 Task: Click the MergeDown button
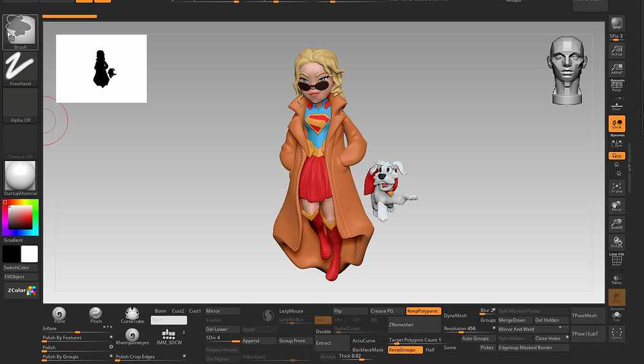515,320
